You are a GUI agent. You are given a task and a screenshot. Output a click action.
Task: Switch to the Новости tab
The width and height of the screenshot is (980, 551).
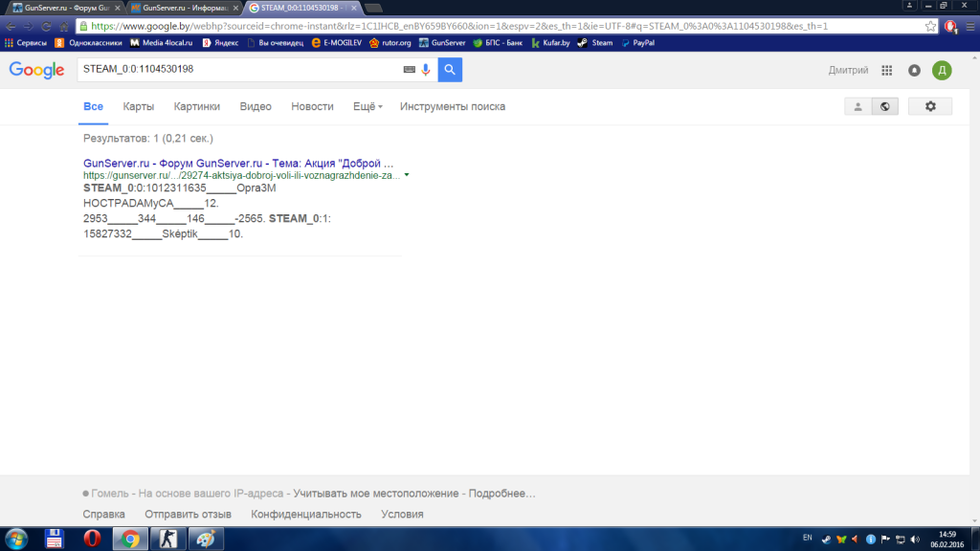coord(312,106)
